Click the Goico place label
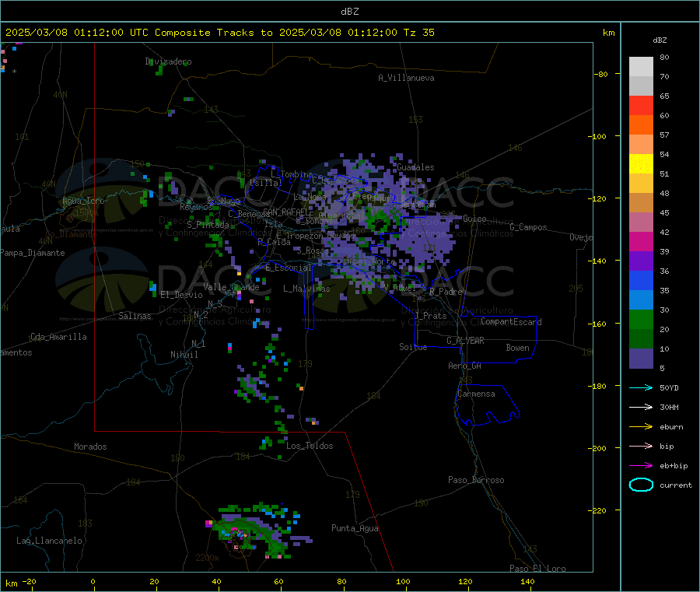This screenshot has height=592, width=700. click(474, 219)
